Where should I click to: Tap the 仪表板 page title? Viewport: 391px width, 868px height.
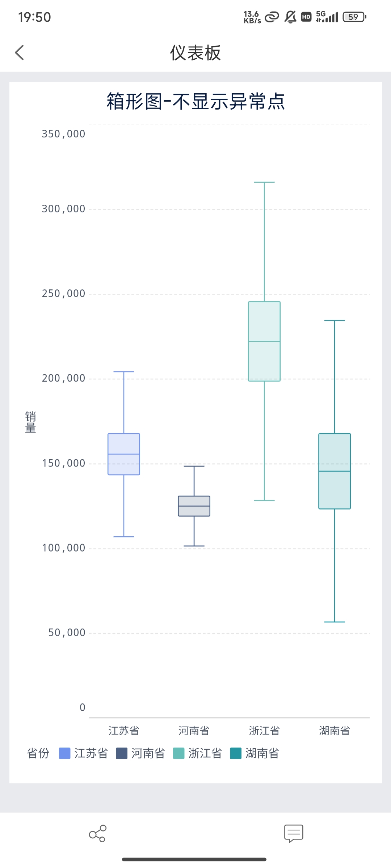click(x=195, y=53)
